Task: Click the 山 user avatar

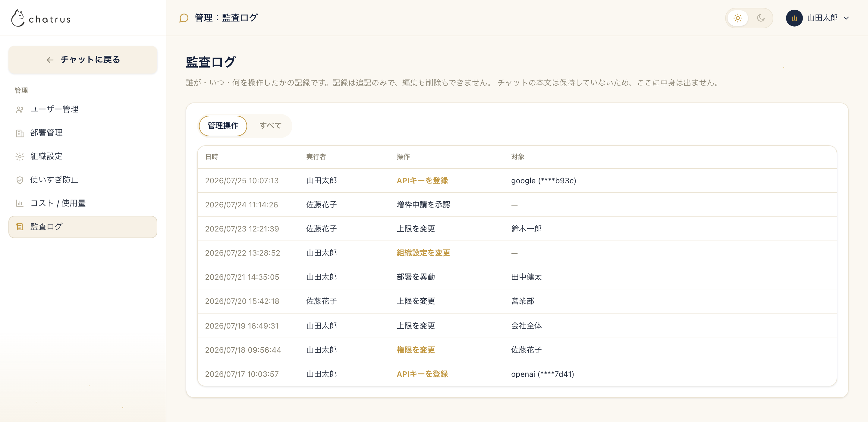Action: pyautogui.click(x=794, y=18)
